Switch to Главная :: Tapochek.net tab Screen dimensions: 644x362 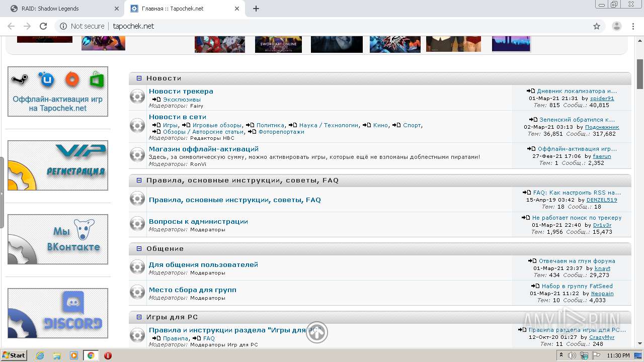pyautogui.click(x=184, y=9)
